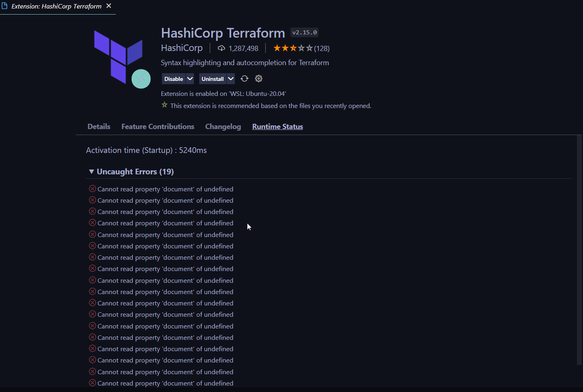Switch to the Feature Contributions tab
Image resolution: width=583 pixels, height=392 pixels.
pyautogui.click(x=157, y=126)
